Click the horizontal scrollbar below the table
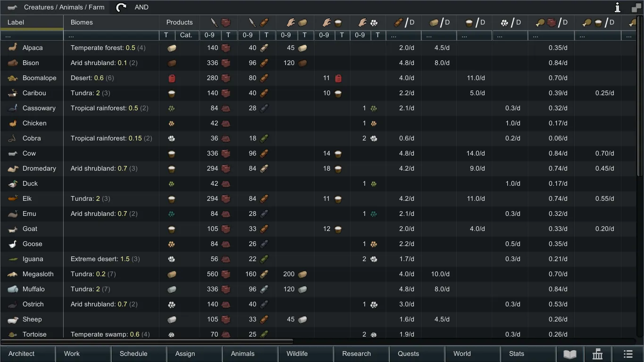 tap(146, 341)
